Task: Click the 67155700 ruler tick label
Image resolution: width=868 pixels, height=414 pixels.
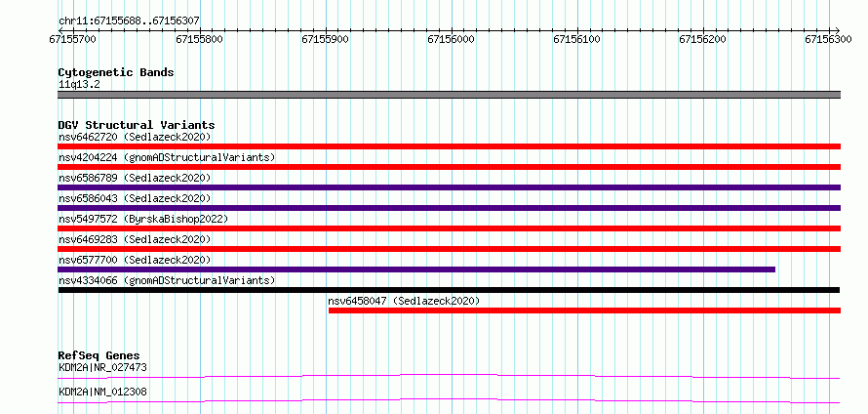Action: coord(72,39)
